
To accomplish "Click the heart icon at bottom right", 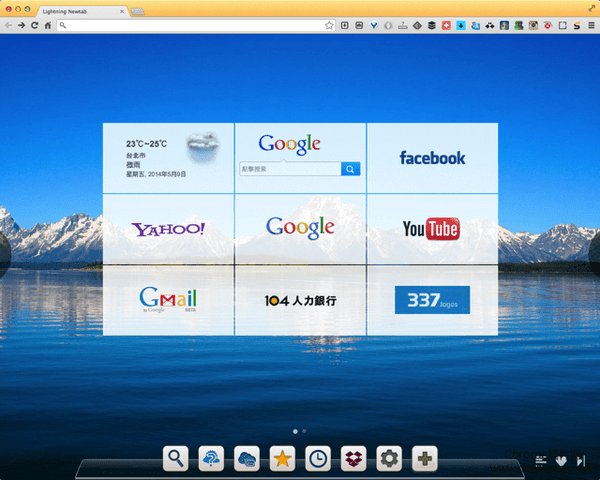I will click(x=561, y=461).
